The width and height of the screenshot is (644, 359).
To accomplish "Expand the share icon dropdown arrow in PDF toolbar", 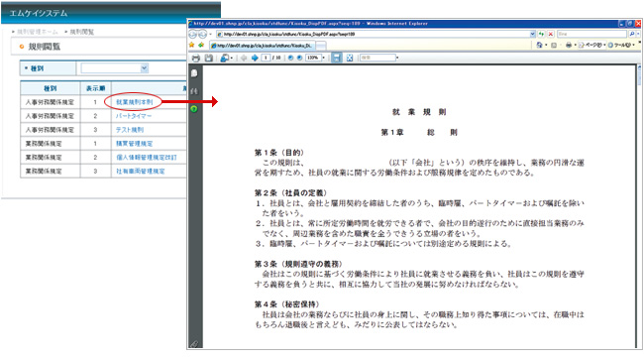I will (232, 58).
